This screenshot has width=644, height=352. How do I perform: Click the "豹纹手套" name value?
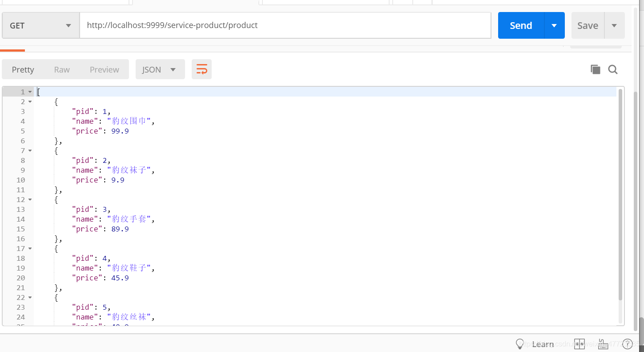[x=129, y=219]
